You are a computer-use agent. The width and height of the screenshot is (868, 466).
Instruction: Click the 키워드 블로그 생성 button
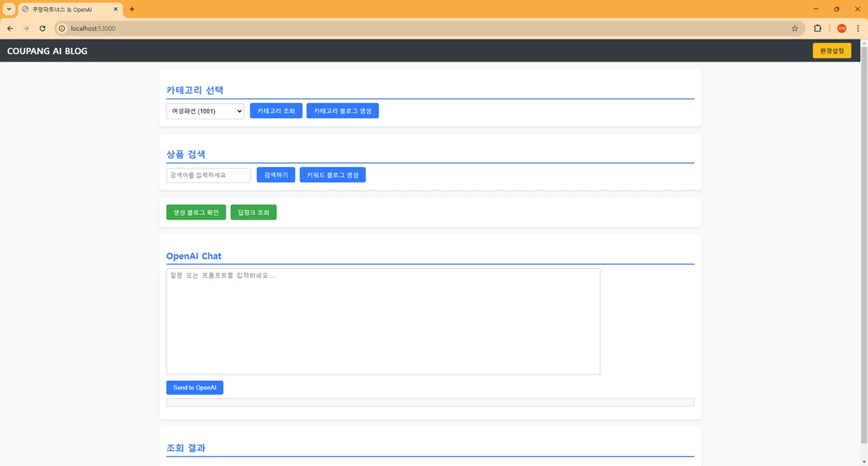click(x=332, y=175)
